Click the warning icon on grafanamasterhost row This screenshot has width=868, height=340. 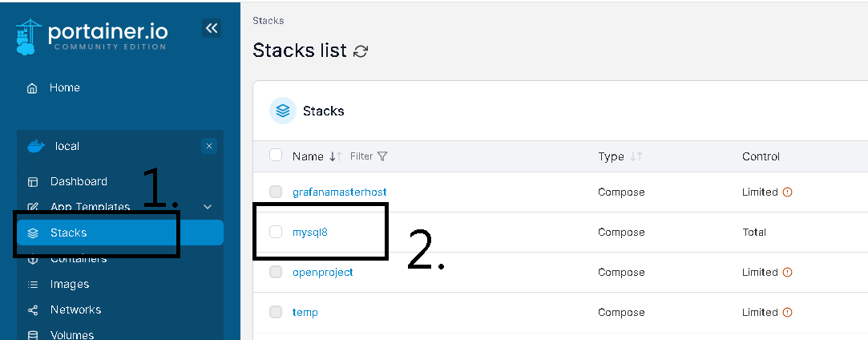coord(788,192)
